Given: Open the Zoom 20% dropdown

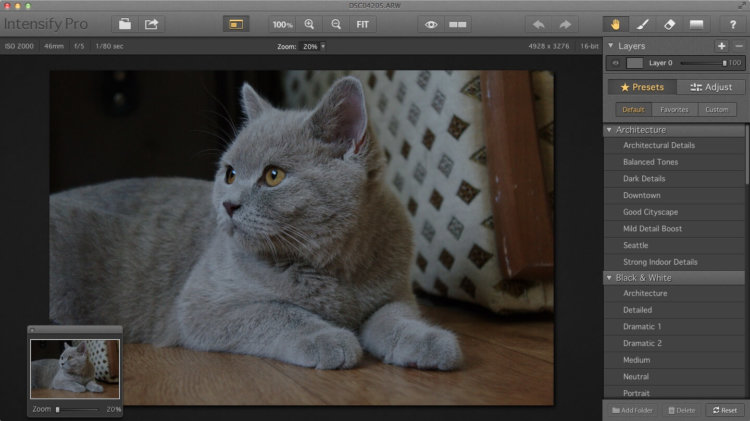Looking at the screenshot, I should pyautogui.click(x=313, y=46).
